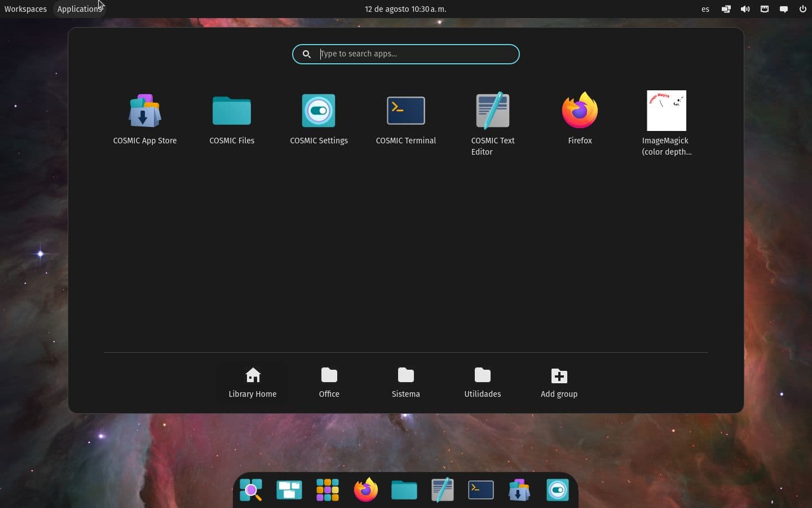The width and height of the screenshot is (812, 508).
Task: Open app library grid in dock
Action: tap(328, 490)
